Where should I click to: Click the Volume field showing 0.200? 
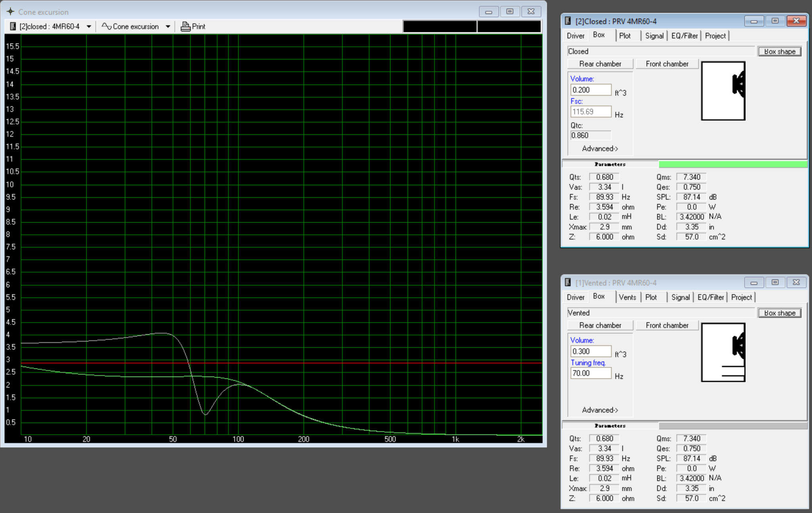pyautogui.click(x=591, y=90)
